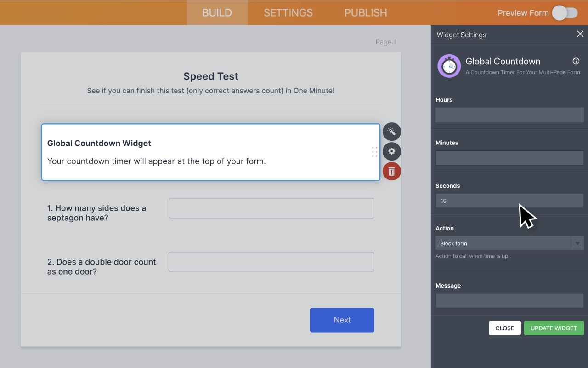Switch to the BUILD tab
This screenshot has height=368, width=588.
click(217, 13)
